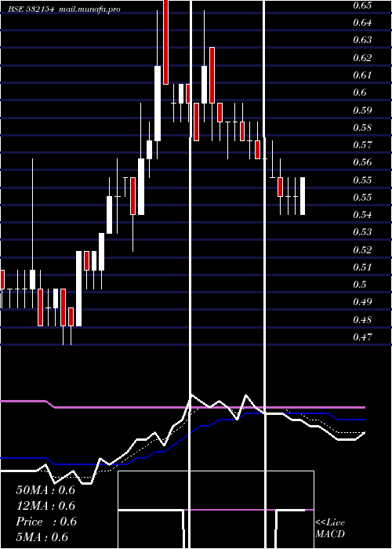Click the Price : 0.6 legend entry
Image resolution: width=392 pixels, height=549 pixels.
click(46, 522)
